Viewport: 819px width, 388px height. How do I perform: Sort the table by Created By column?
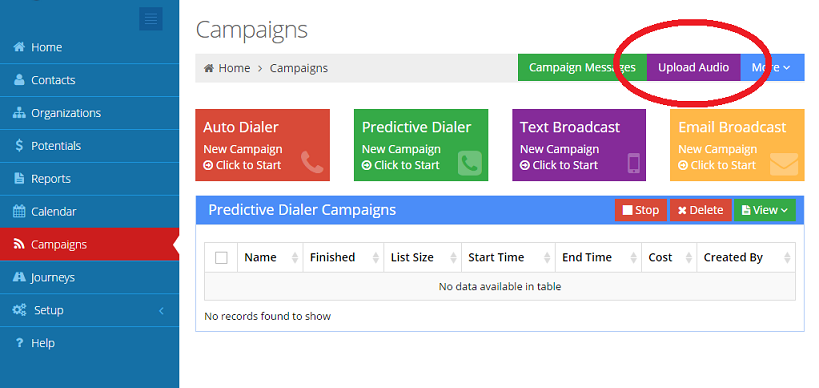coord(746,257)
